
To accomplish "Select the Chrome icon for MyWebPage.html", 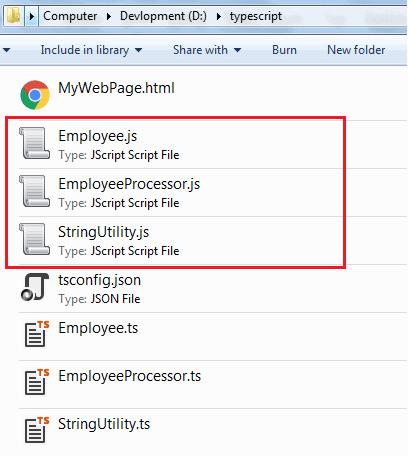I will 35,95.
